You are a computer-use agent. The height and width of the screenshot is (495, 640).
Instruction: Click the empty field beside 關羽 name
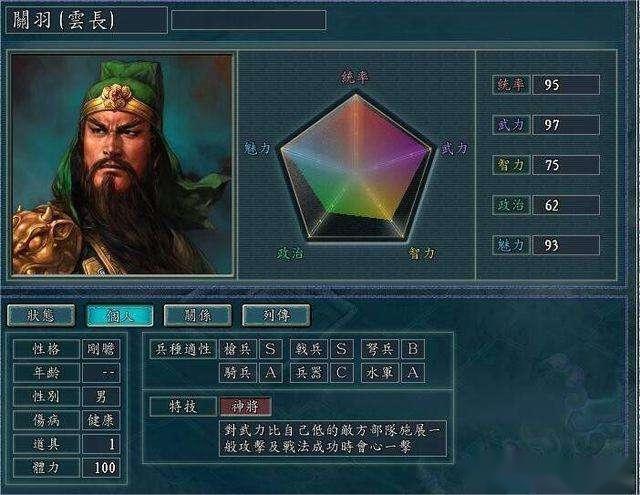[249, 20]
